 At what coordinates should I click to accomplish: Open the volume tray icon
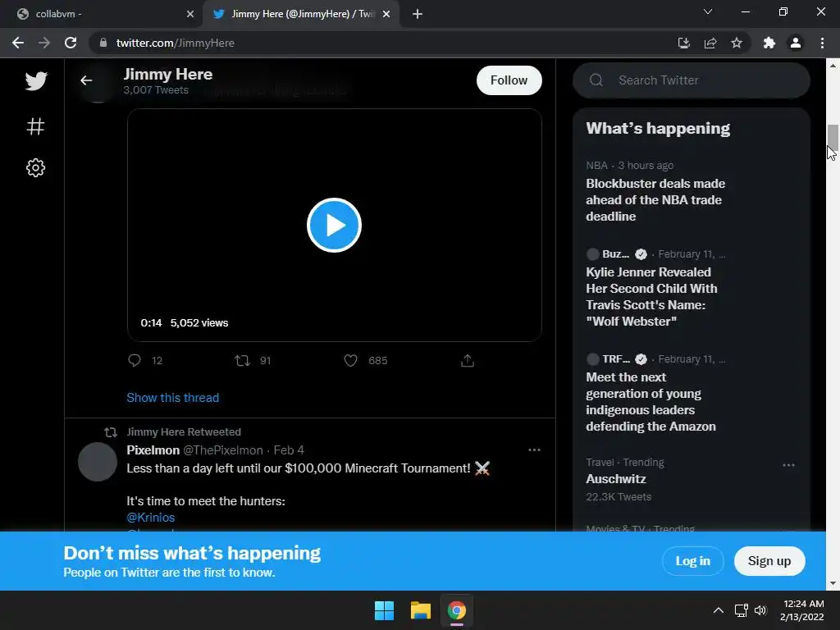click(x=760, y=610)
